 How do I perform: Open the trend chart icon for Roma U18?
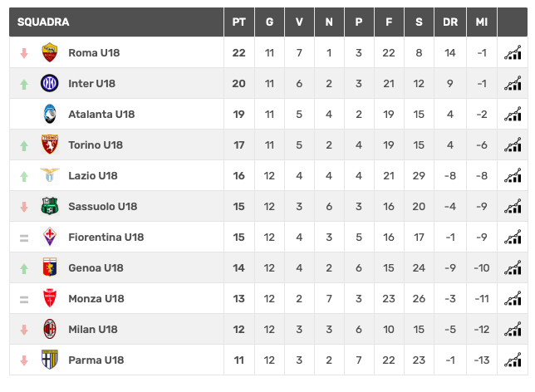coord(513,52)
